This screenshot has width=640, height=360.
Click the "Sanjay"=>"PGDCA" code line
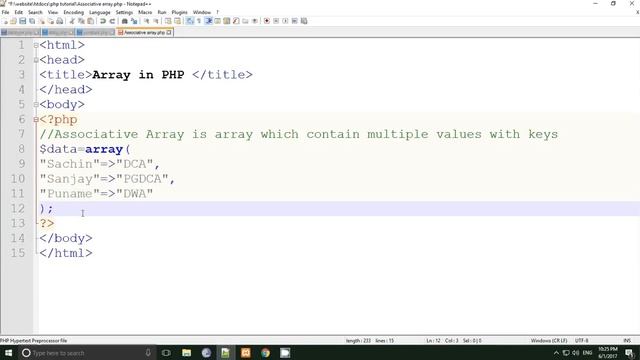click(107, 179)
